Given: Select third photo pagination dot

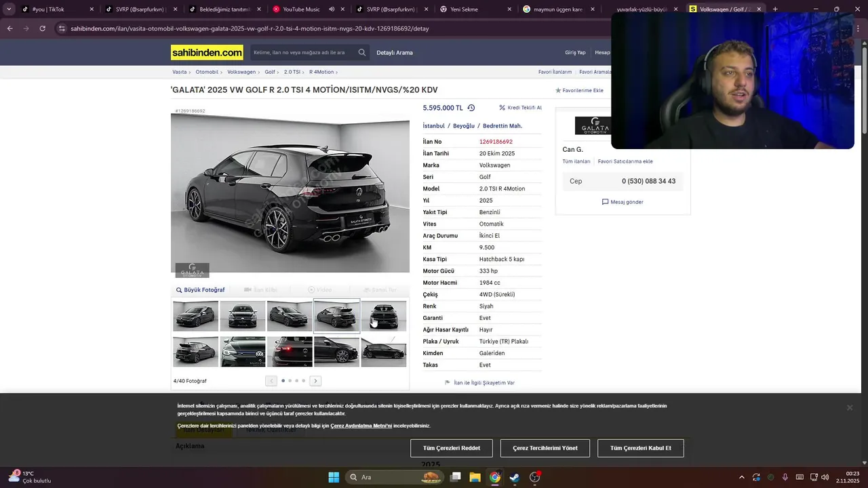Looking at the screenshot, I should point(296,381).
